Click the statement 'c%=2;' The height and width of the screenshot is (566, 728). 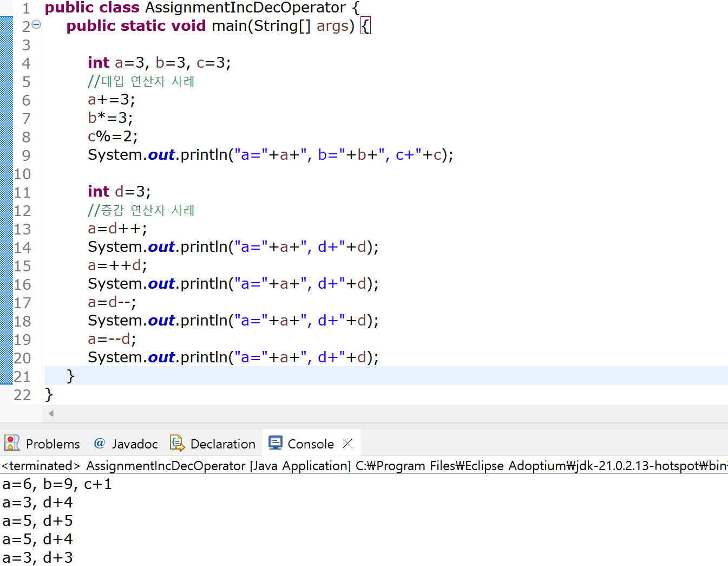click(113, 136)
